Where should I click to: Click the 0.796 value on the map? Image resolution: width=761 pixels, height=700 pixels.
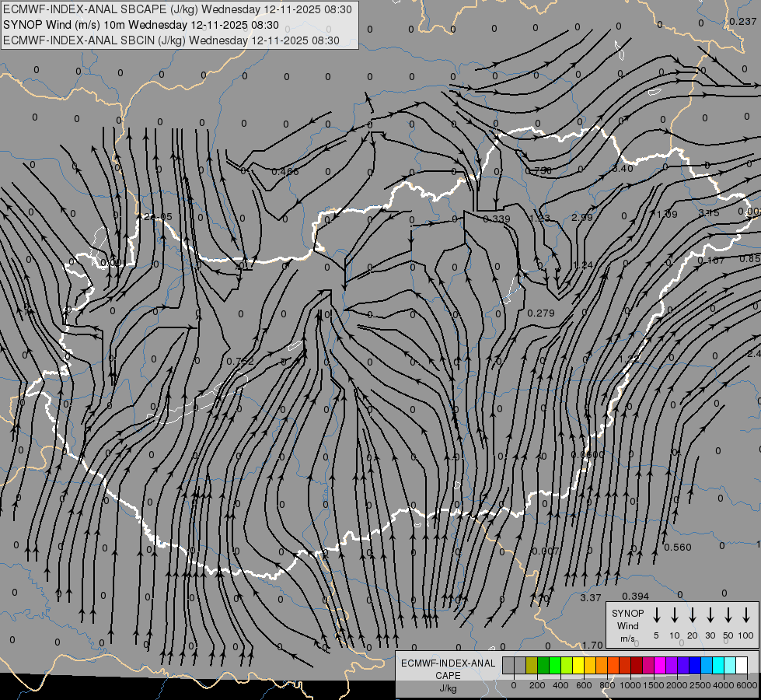539,171
